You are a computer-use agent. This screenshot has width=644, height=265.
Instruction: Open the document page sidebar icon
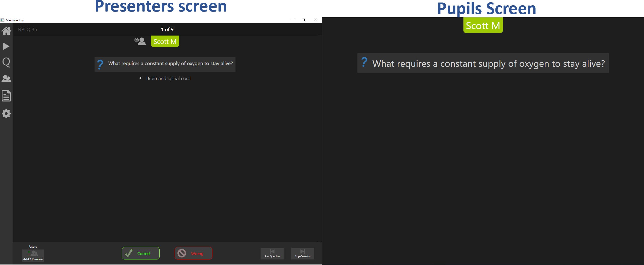point(6,96)
